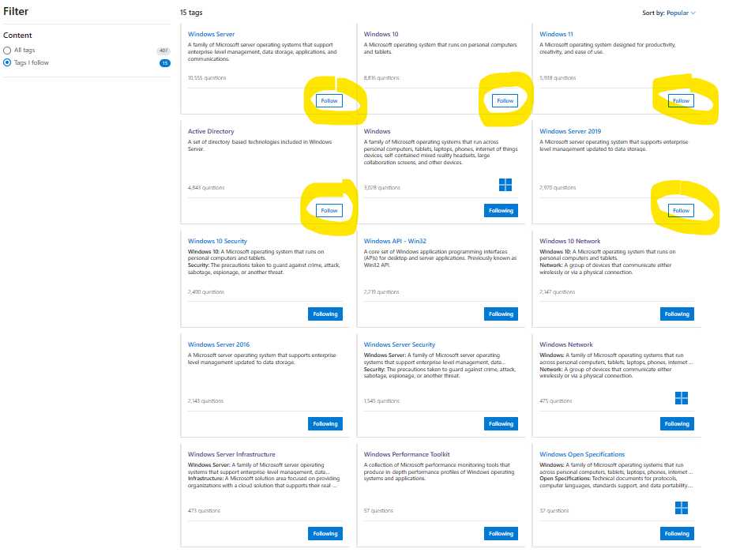Toggle Following on Windows 10 Security

(x=325, y=314)
